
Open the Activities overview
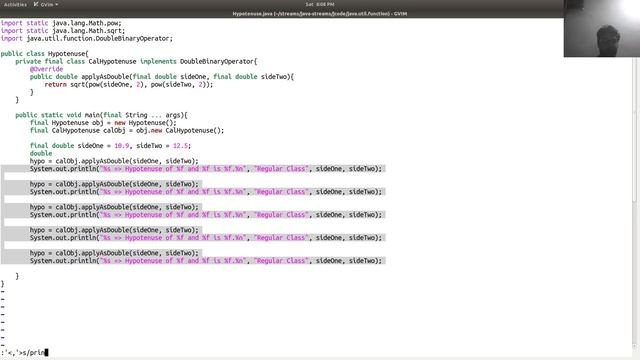click(15, 4)
